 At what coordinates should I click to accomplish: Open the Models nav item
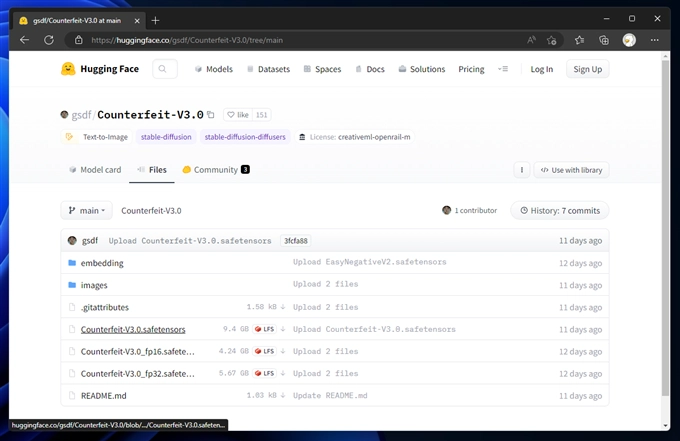(214, 69)
